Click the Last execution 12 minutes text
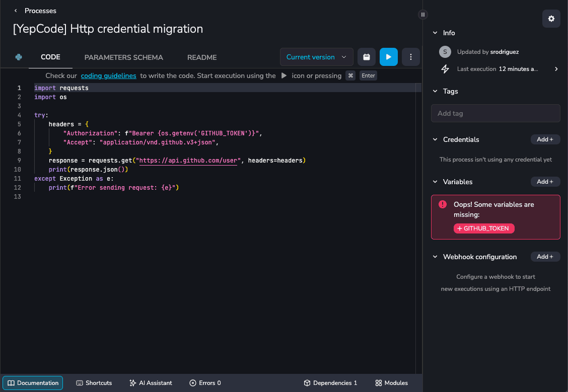This screenshot has width=568, height=392. (x=498, y=69)
